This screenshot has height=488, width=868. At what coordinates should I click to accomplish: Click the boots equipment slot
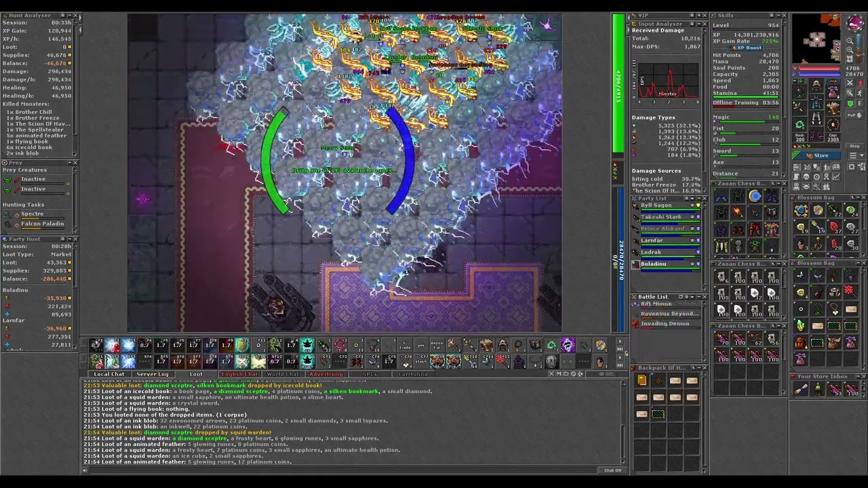point(816,135)
